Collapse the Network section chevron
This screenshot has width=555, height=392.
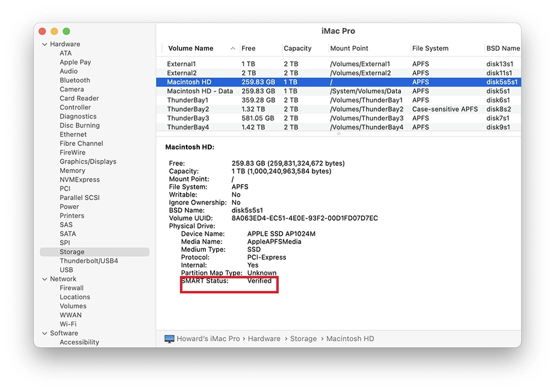[x=45, y=279]
